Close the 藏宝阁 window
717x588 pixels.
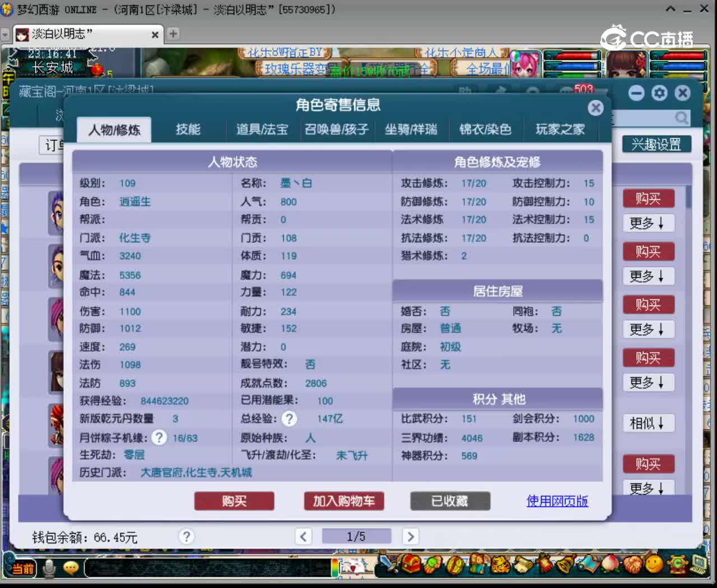pyautogui.click(x=682, y=93)
